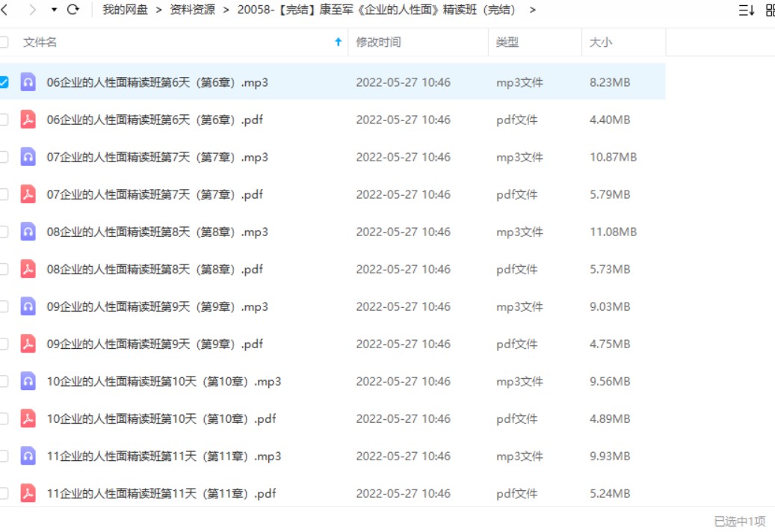
Task: Check the 08 第8章 pdf file checkbox
Action: click(x=4, y=269)
